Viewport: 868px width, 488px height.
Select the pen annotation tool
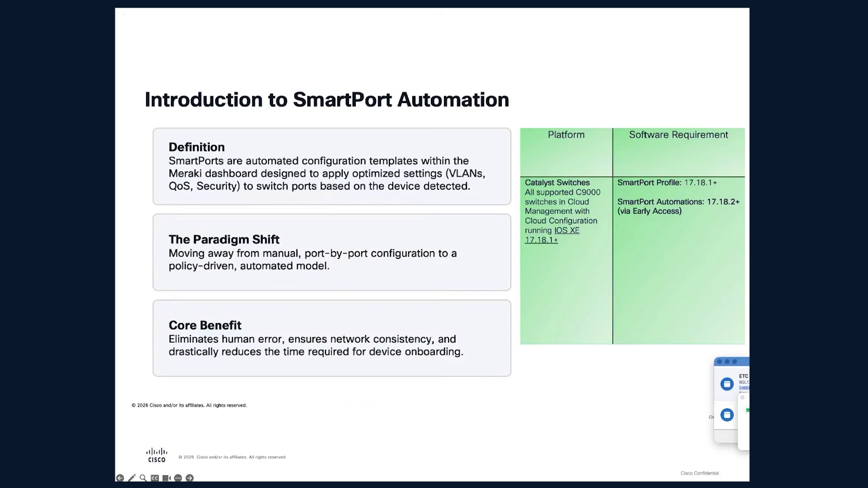tap(132, 478)
